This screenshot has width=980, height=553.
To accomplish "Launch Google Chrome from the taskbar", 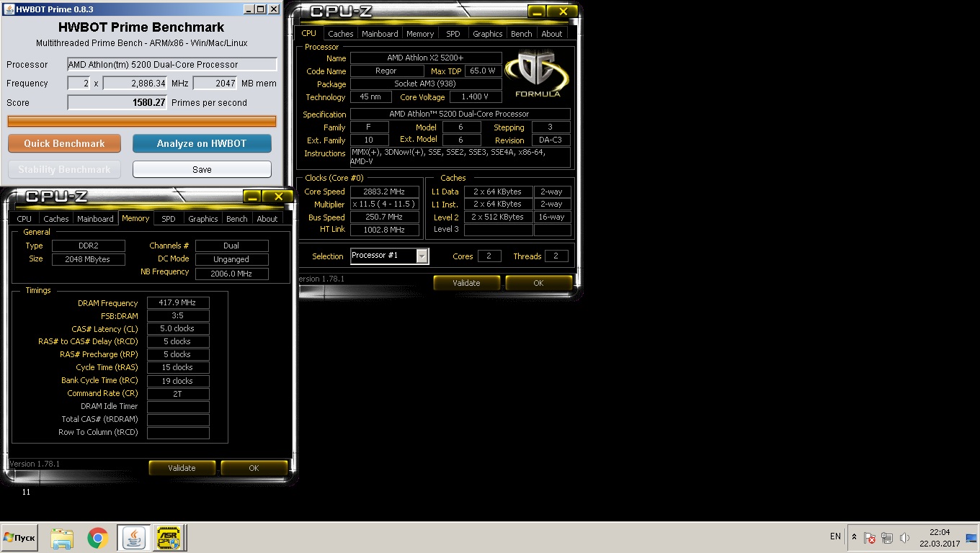I will coord(98,537).
